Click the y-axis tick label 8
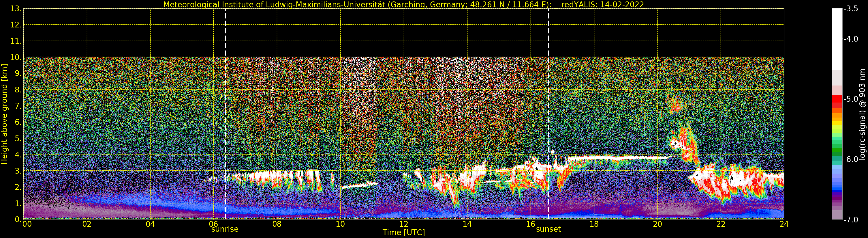Viewport: 868px width, 238px height. [18, 90]
